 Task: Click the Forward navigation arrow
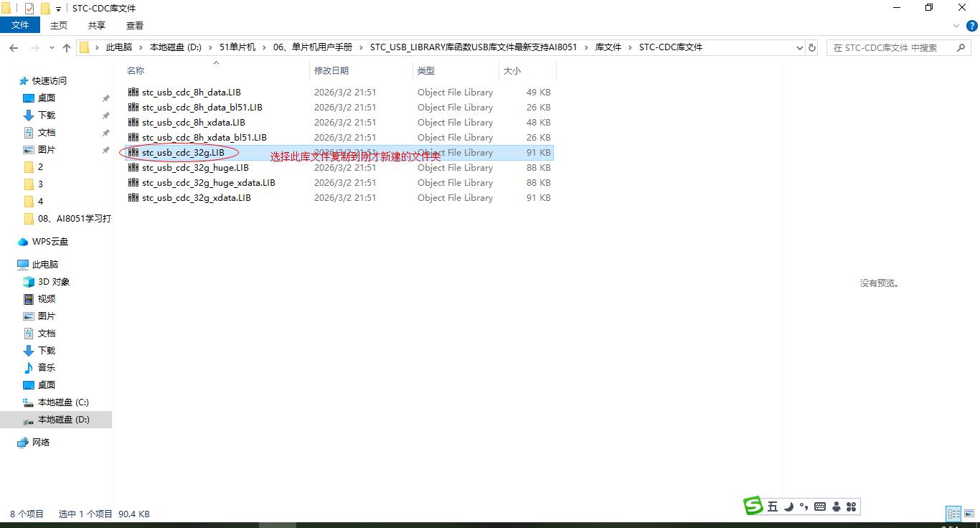pos(34,47)
